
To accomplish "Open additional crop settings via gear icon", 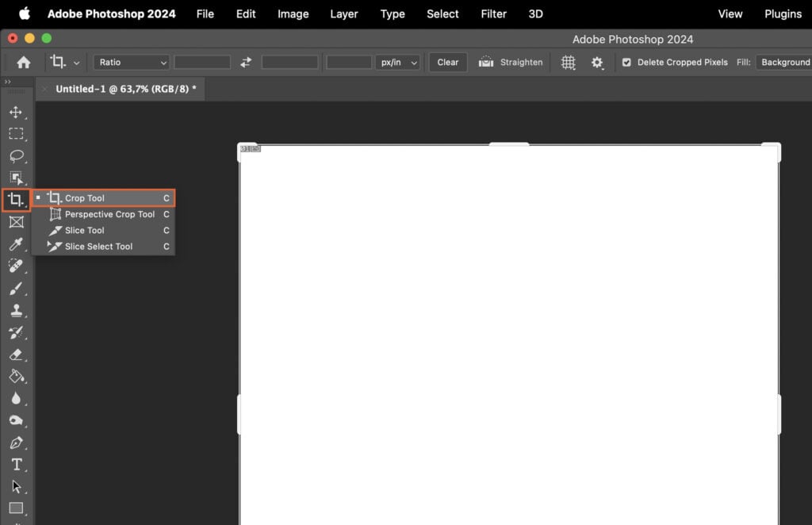I will click(x=598, y=62).
